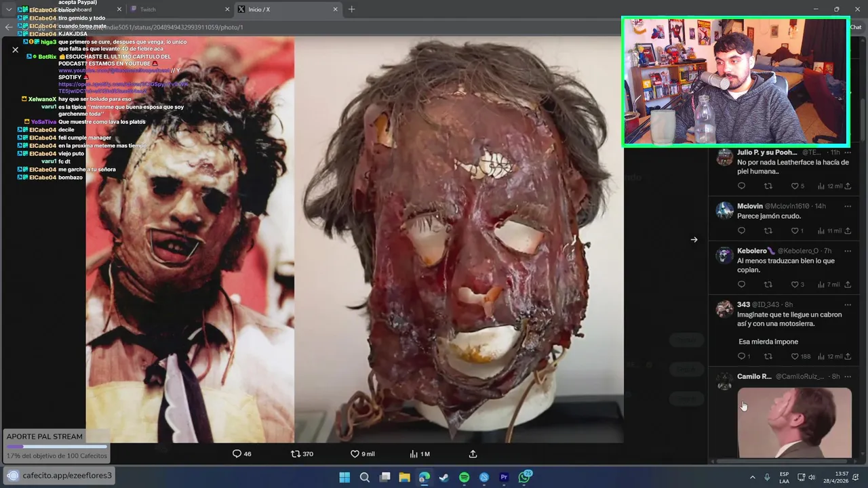Open the 343 username link
The height and width of the screenshot is (488, 868).
coord(743,304)
